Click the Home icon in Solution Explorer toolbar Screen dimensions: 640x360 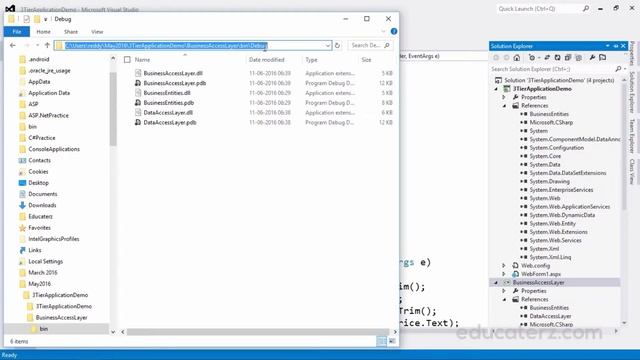coord(517,58)
